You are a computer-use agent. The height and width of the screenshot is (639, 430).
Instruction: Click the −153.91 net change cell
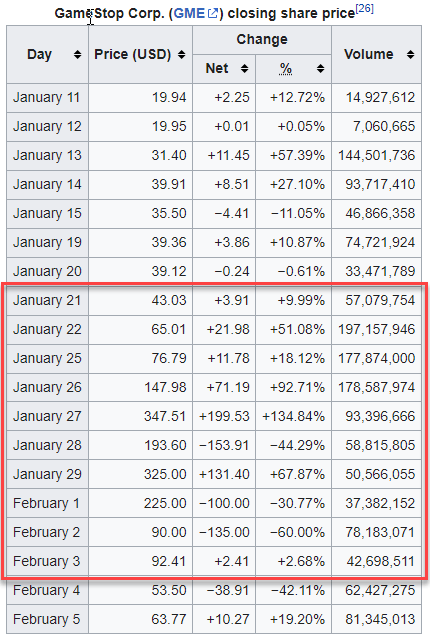tap(224, 445)
